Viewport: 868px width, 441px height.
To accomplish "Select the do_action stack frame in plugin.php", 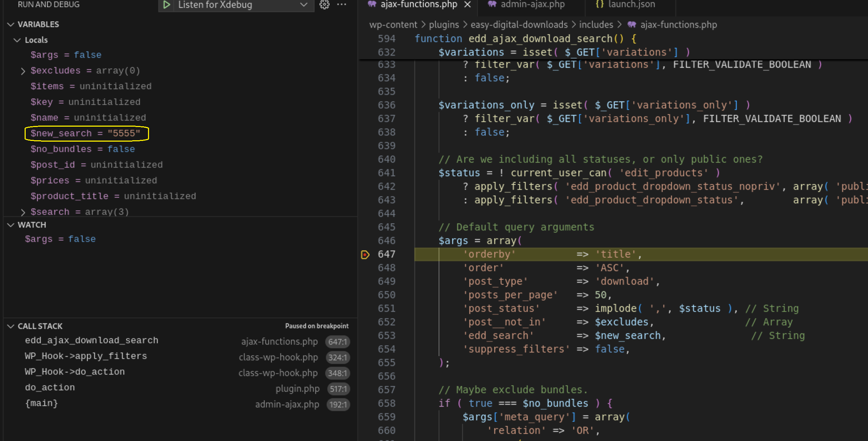I will point(180,388).
